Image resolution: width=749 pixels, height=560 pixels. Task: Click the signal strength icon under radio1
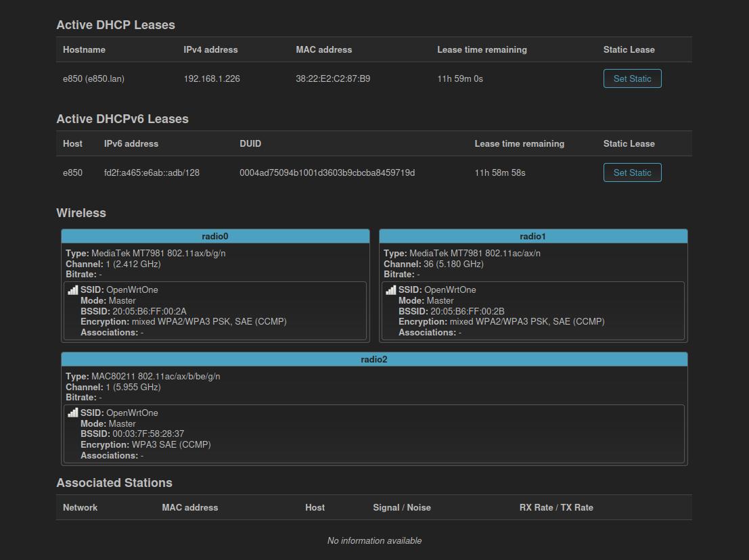pyautogui.click(x=391, y=290)
